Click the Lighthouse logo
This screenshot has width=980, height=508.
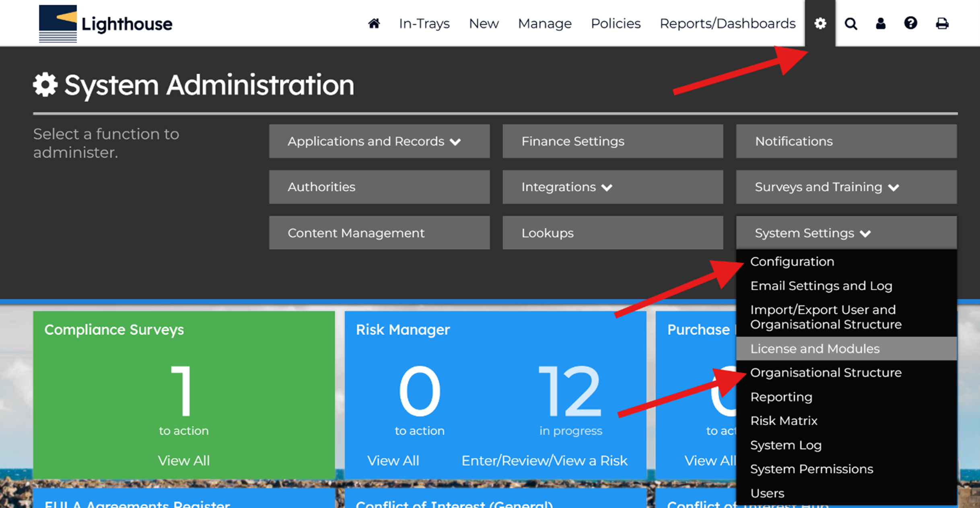click(105, 23)
